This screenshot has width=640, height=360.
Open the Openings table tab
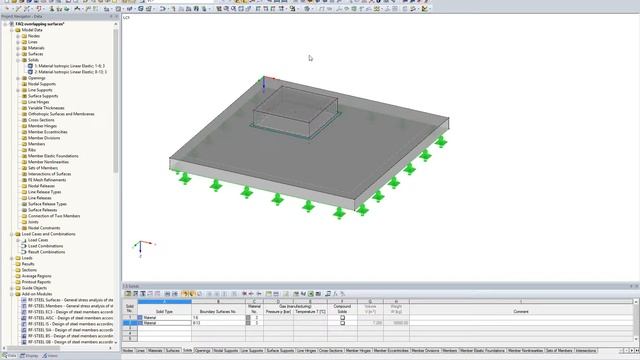click(202, 351)
